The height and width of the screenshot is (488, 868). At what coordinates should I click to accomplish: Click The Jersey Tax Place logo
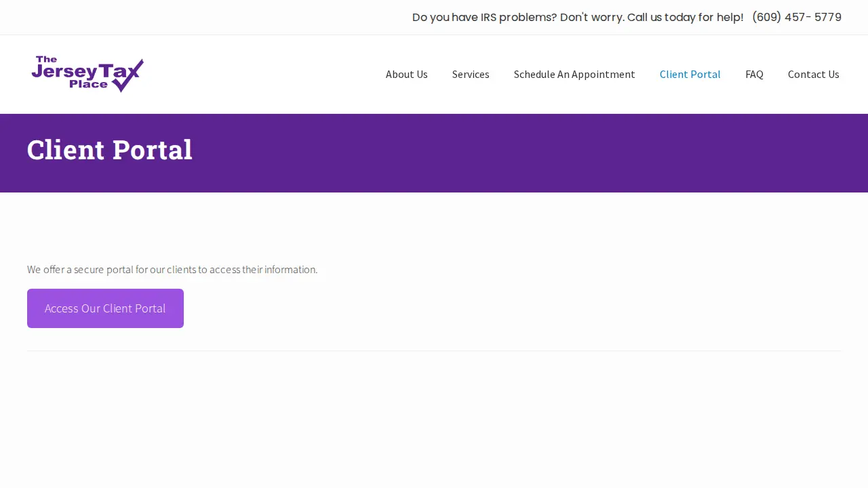(x=87, y=74)
